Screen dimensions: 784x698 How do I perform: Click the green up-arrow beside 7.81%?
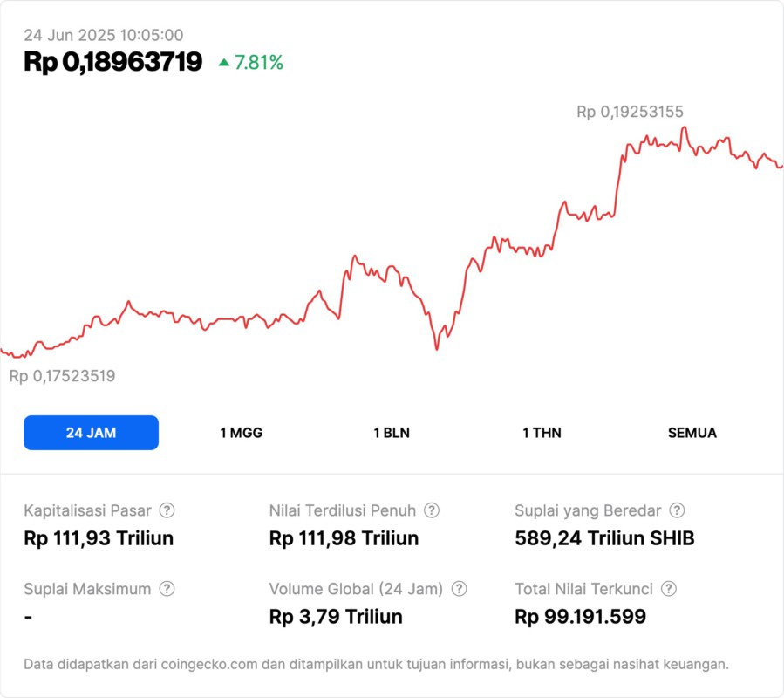(224, 63)
